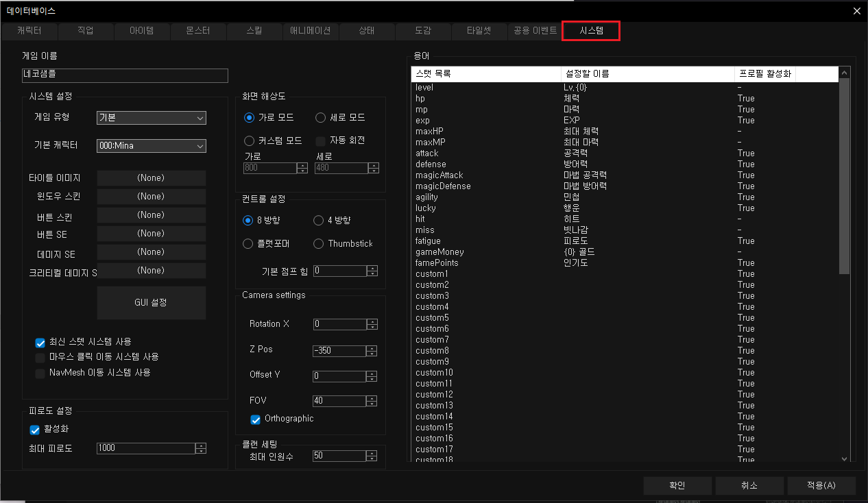Click the FOV stepper arrows

pos(372,401)
